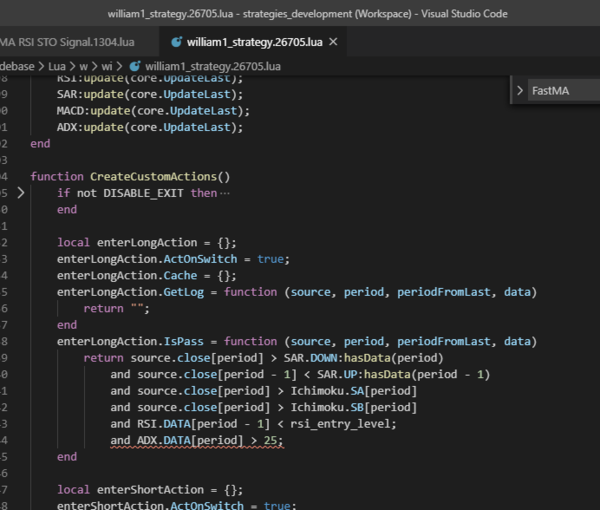Click the Lua file icon in breadcrumb
Viewport: 600px width, 510px height.
tap(135, 66)
